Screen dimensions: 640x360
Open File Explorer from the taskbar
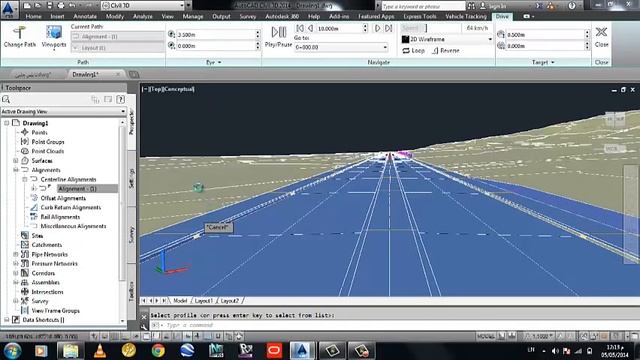[70, 351]
